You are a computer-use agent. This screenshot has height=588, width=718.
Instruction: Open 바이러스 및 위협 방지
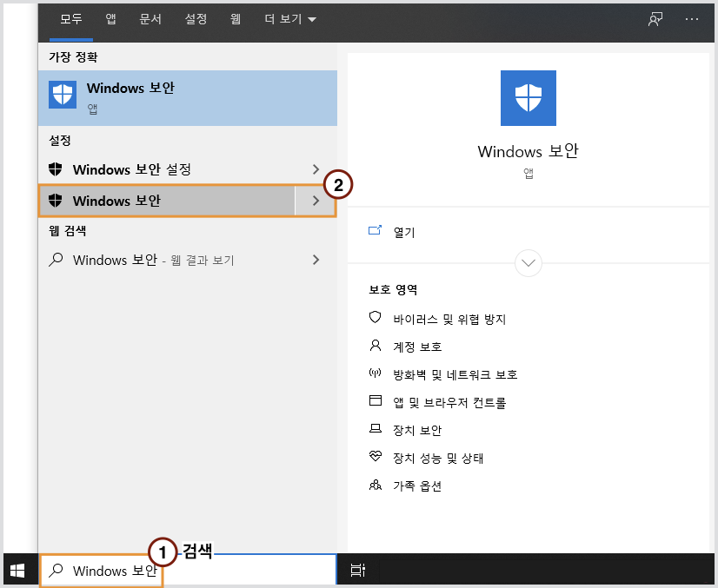tap(449, 319)
